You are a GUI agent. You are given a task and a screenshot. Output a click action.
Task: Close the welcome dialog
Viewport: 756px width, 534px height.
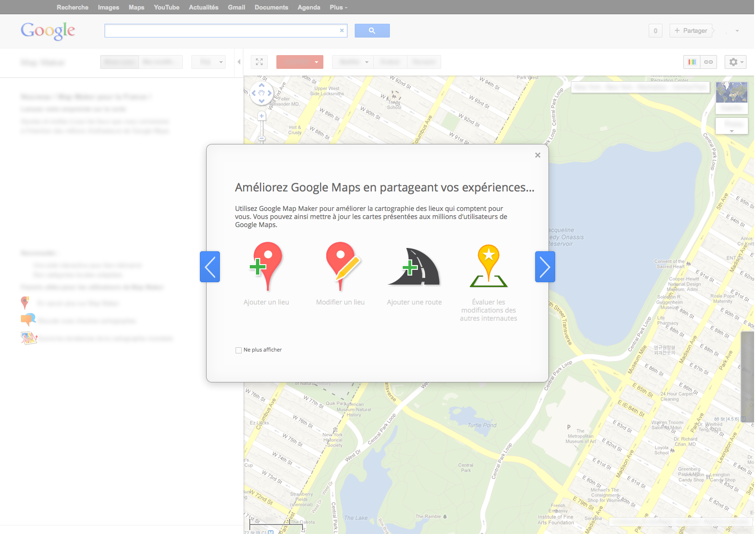(538, 155)
